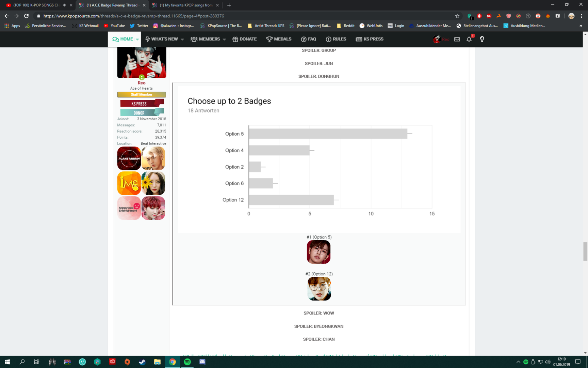Image resolution: width=588 pixels, height=368 pixels.
Task: Go back with the browser arrow
Action: 6,16
